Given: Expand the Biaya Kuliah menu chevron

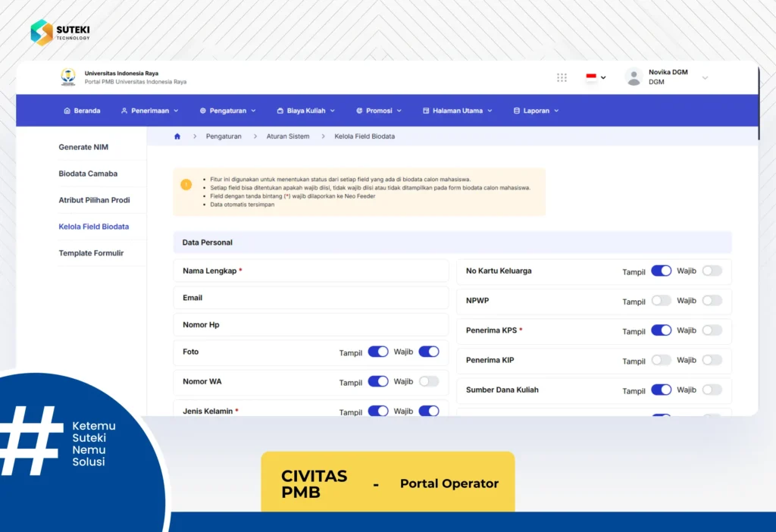Looking at the screenshot, I should coord(333,111).
